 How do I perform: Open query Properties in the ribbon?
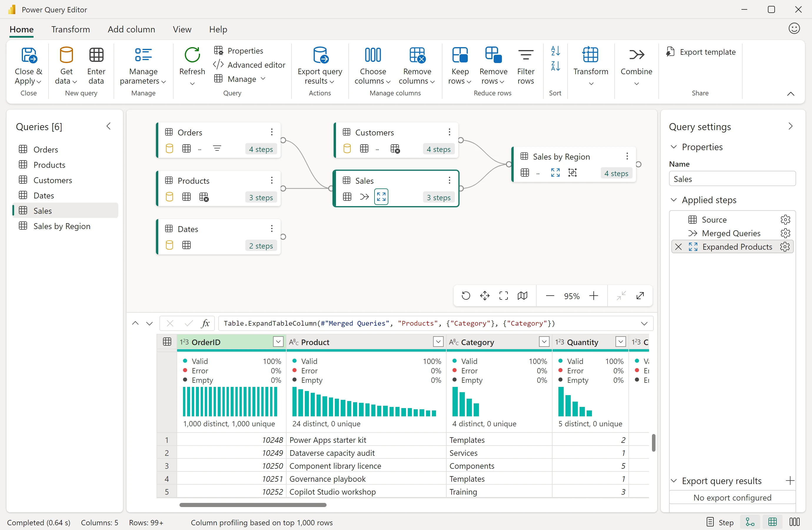click(239, 51)
